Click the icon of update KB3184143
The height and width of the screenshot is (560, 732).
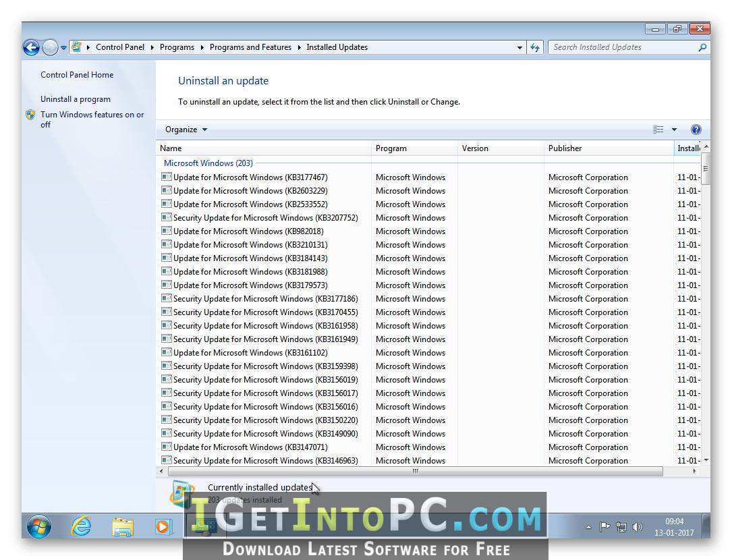[x=166, y=258]
